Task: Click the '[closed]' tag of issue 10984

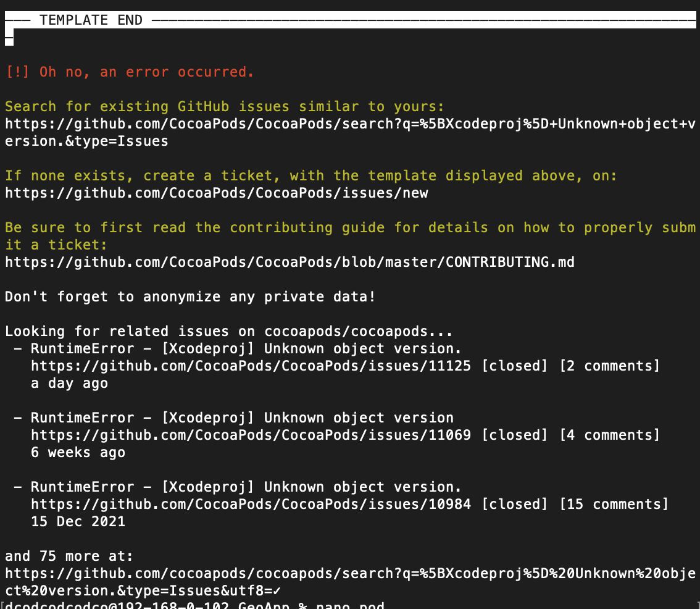Action: (x=514, y=505)
